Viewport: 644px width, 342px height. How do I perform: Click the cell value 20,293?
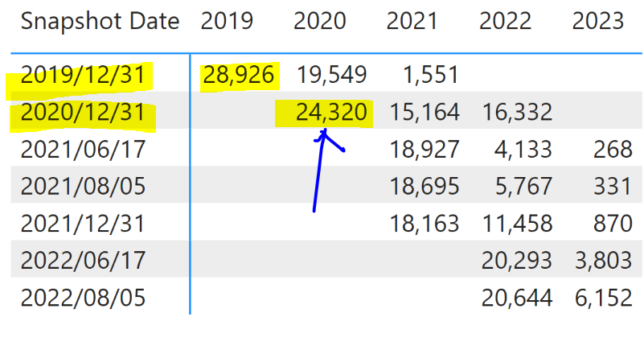click(x=517, y=261)
